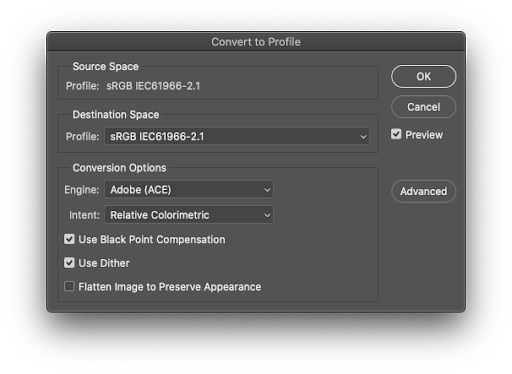Open the Engine dropdown showing Adobe (ACE)

pos(189,190)
